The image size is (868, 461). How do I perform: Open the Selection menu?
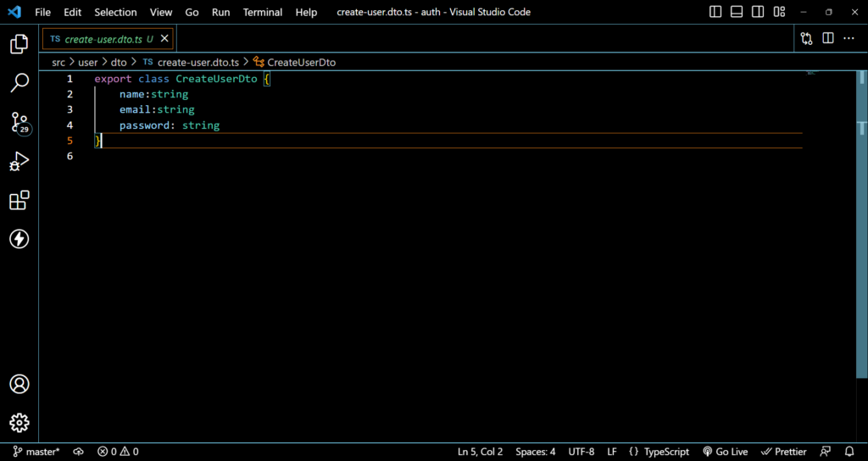click(x=115, y=12)
